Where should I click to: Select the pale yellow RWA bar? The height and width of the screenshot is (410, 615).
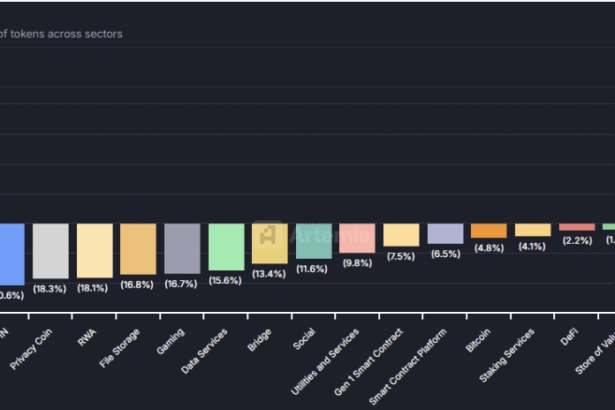95,250
